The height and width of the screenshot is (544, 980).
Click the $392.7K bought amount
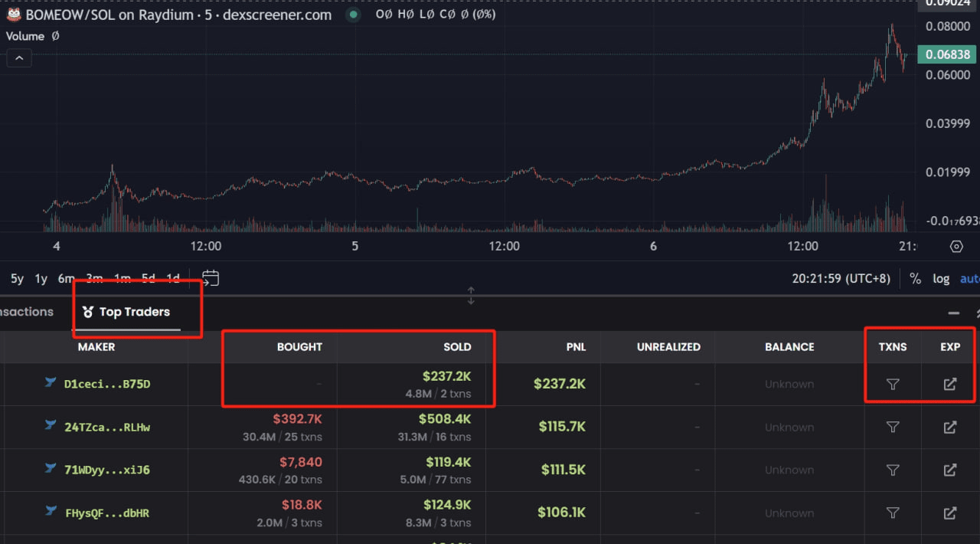297,419
